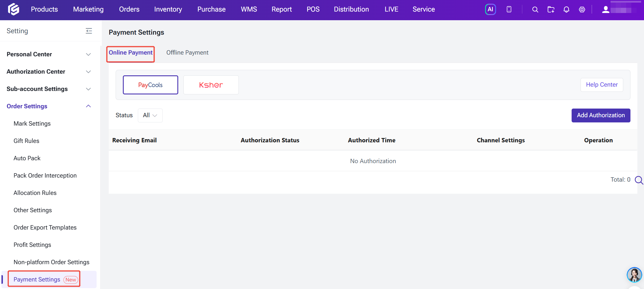Select the Ksher payment provider
644x289 pixels.
pyautogui.click(x=211, y=85)
